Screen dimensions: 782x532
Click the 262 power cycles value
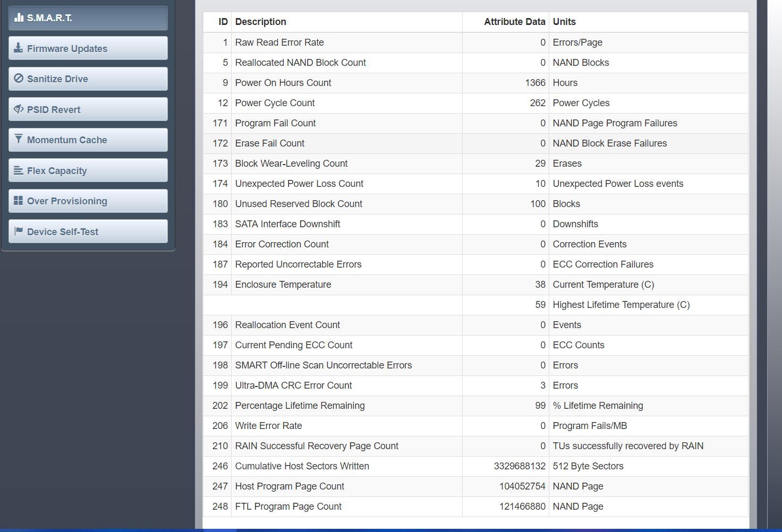click(538, 103)
